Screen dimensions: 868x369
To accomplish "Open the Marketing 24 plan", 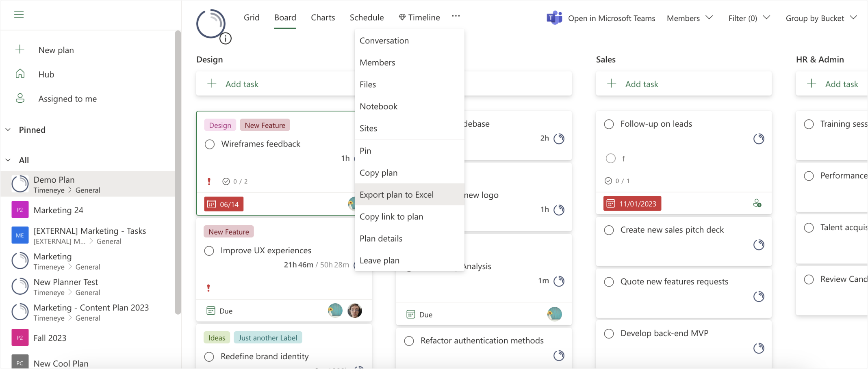I will [59, 210].
